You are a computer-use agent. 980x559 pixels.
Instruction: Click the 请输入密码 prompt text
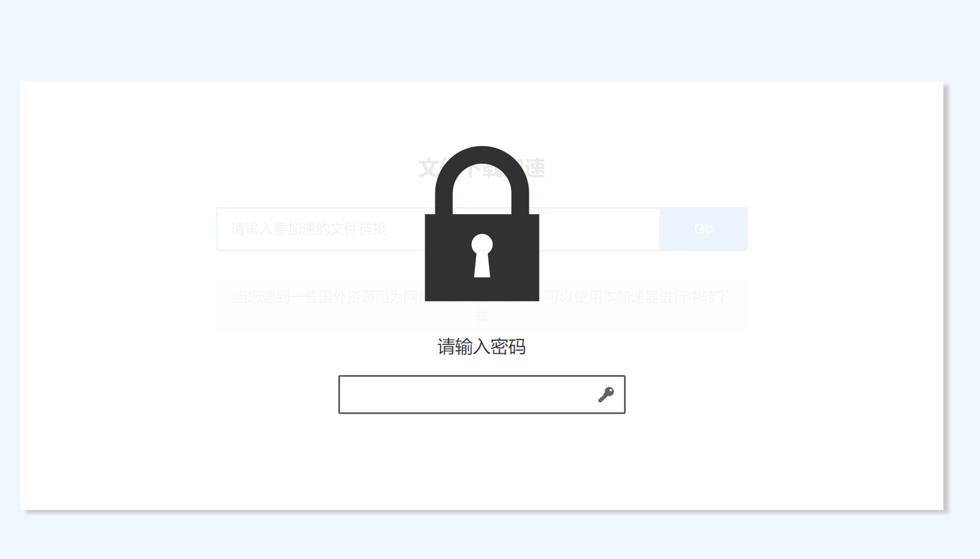pyautogui.click(x=482, y=347)
